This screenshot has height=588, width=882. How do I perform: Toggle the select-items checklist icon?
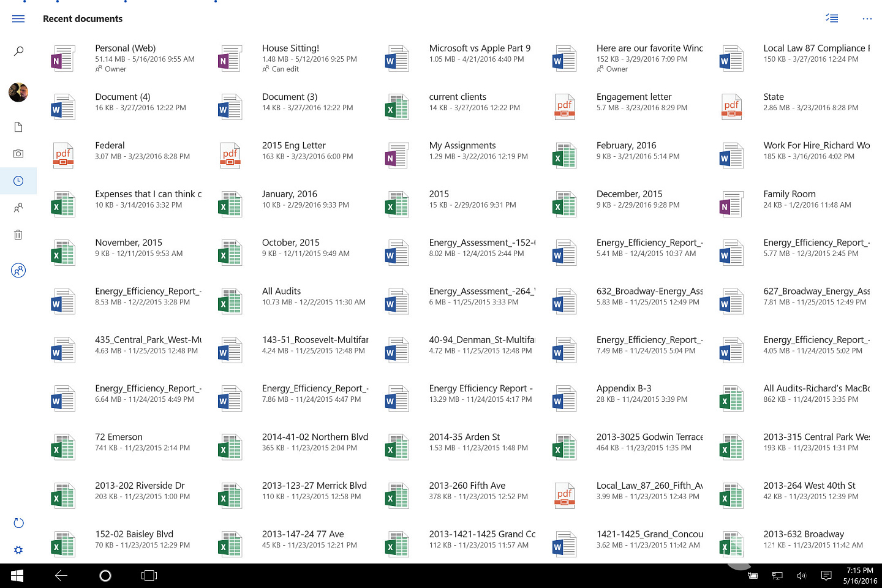click(x=832, y=18)
